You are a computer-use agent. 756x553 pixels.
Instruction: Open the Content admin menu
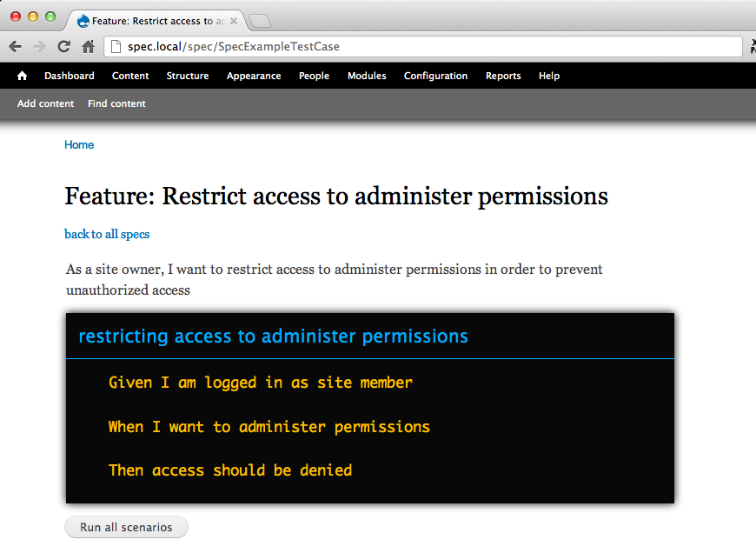130,77
